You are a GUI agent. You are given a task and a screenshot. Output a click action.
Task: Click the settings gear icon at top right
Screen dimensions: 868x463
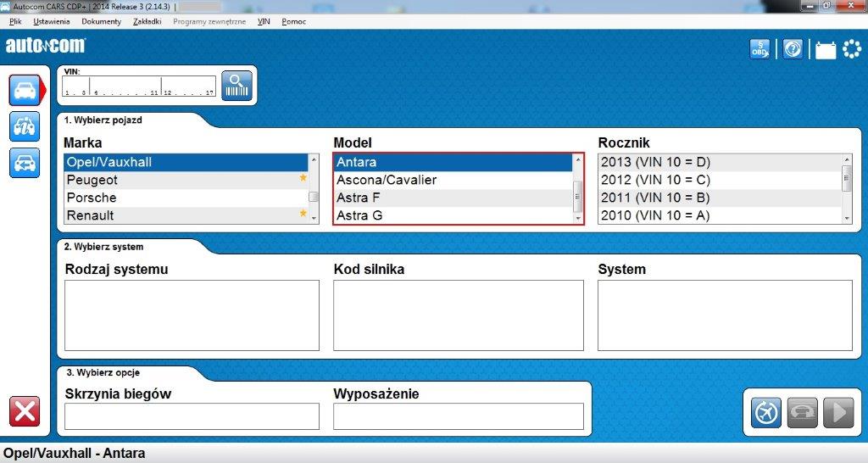point(852,48)
